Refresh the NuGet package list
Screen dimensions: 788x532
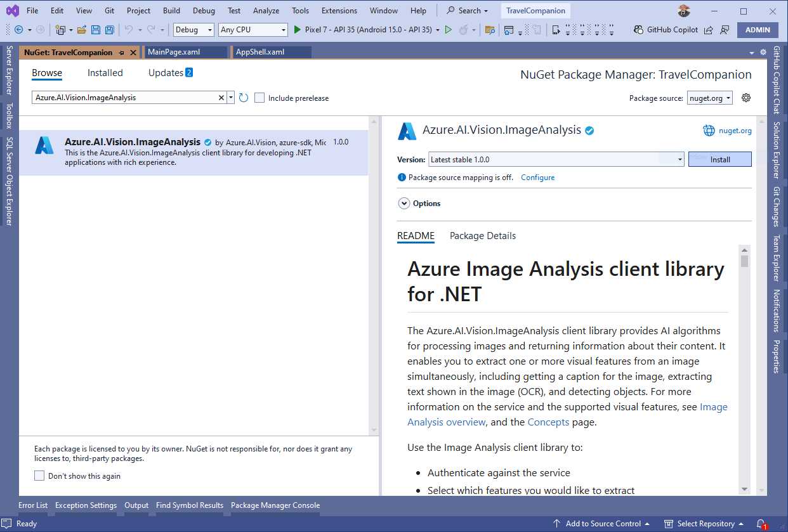point(244,98)
